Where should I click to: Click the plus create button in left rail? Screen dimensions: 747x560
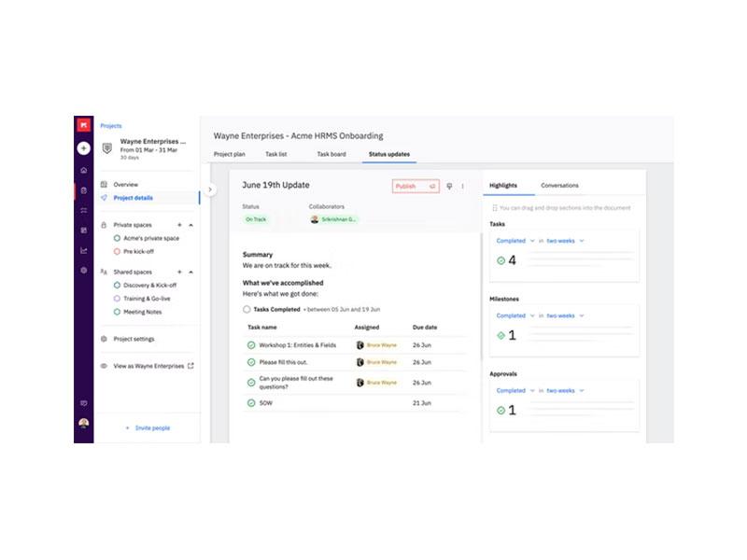coord(84,148)
